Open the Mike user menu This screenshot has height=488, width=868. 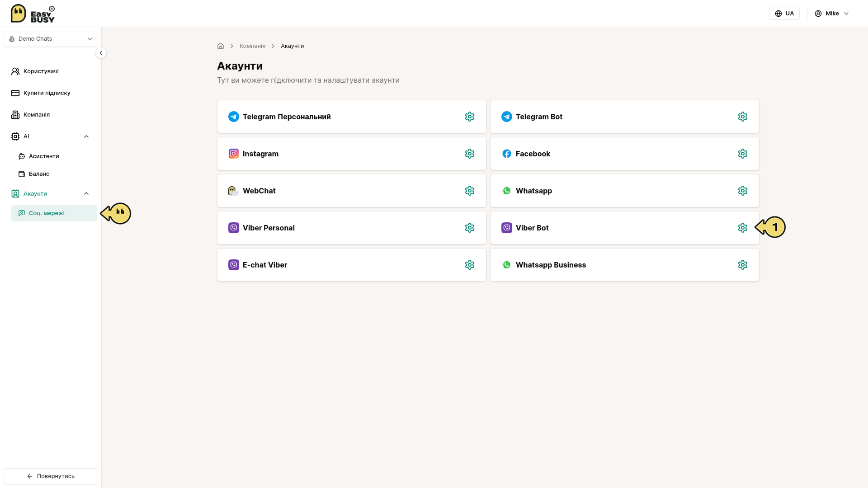(832, 14)
